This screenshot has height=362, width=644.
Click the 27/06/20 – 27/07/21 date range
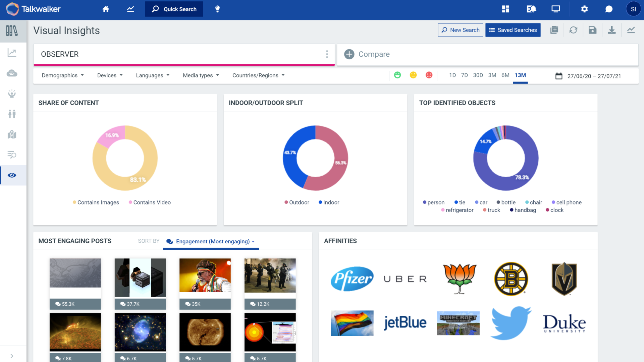point(594,76)
